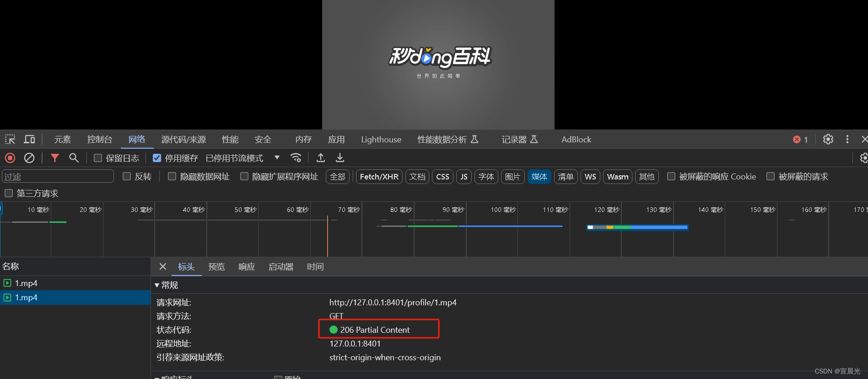Open the 源代码/来源 panel
Image resolution: width=868 pixels, height=379 pixels.
(x=183, y=139)
